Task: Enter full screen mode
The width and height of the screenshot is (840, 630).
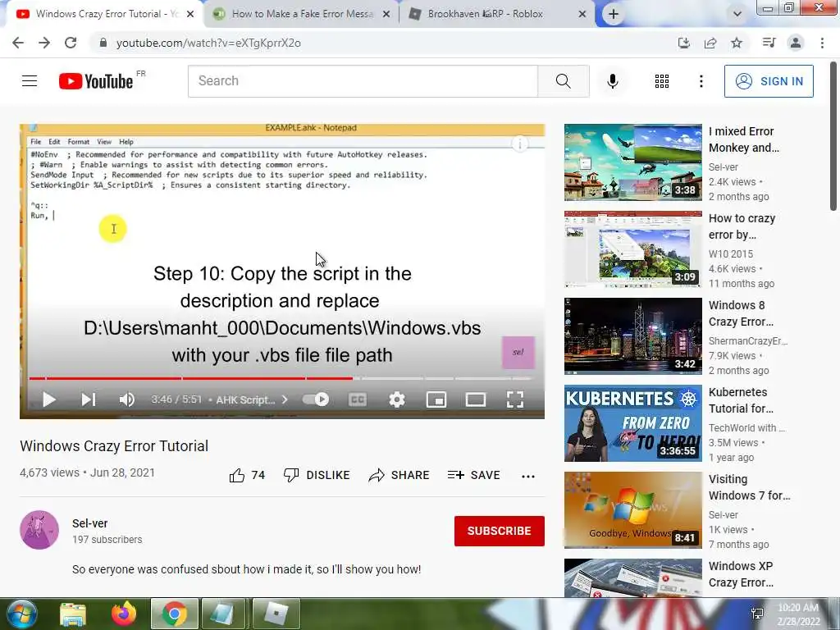Action: tap(515, 399)
